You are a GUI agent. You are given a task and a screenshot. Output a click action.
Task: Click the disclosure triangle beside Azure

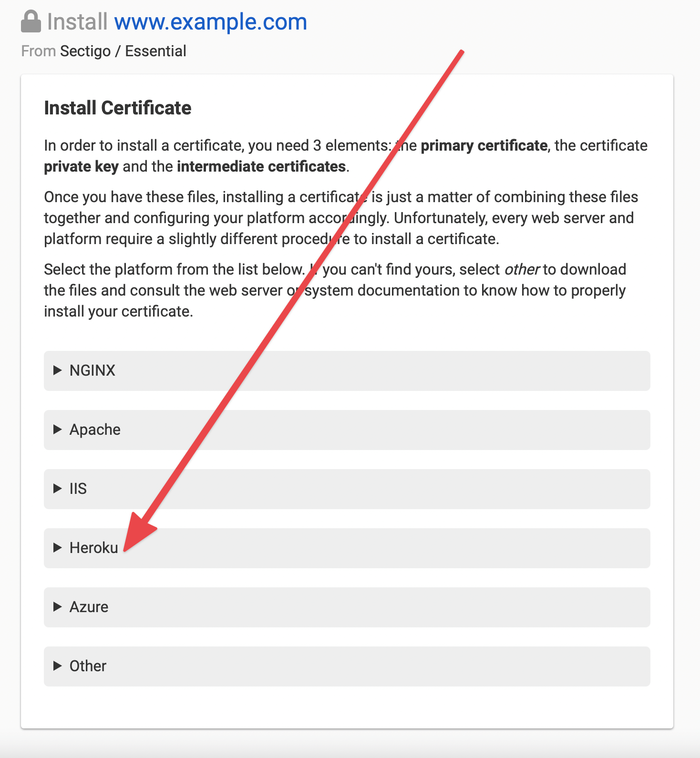click(57, 607)
